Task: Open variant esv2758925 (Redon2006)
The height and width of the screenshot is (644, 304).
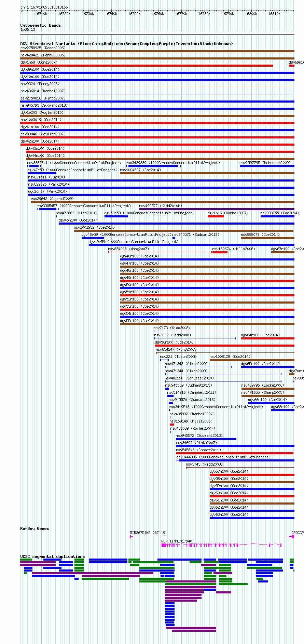Action: pyautogui.click(x=43, y=48)
